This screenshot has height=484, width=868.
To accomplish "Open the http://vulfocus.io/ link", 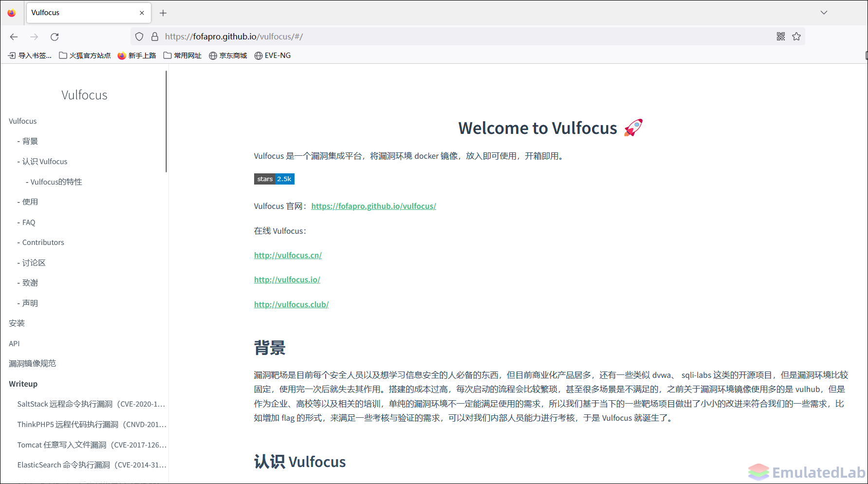I will point(287,280).
